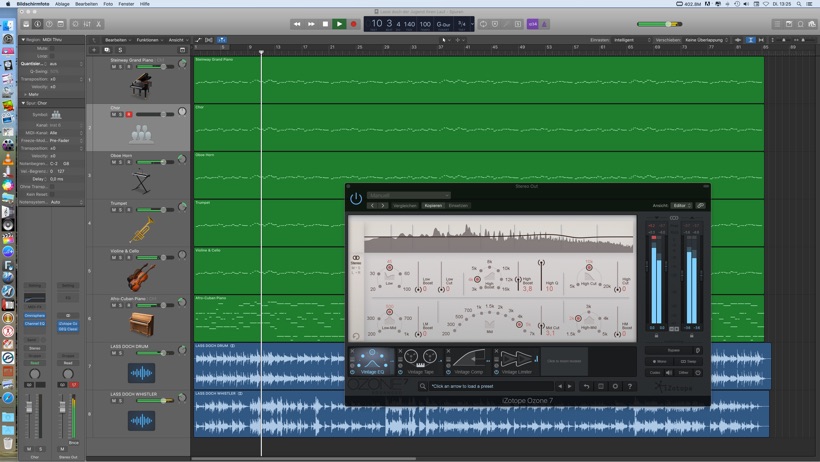The image size is (820, 462).
Task: Click the Ozone preset search magnifier icon
Action: 423,386
